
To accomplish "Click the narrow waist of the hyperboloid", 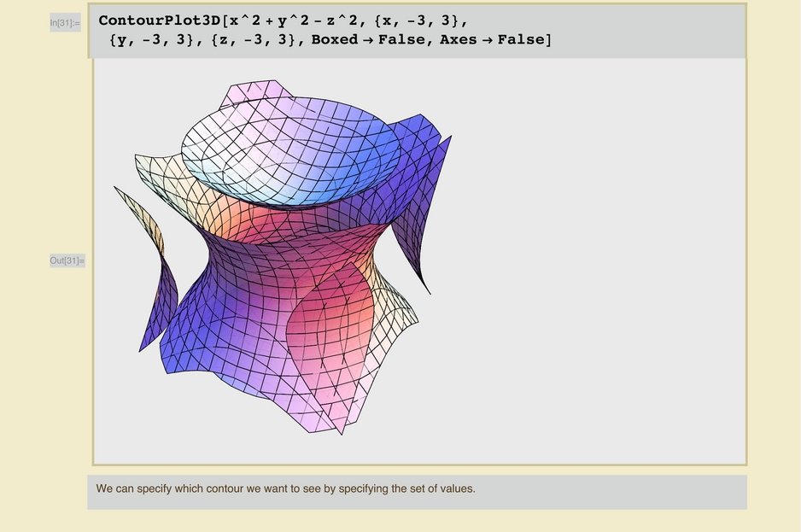I will [x=282, y=248].
